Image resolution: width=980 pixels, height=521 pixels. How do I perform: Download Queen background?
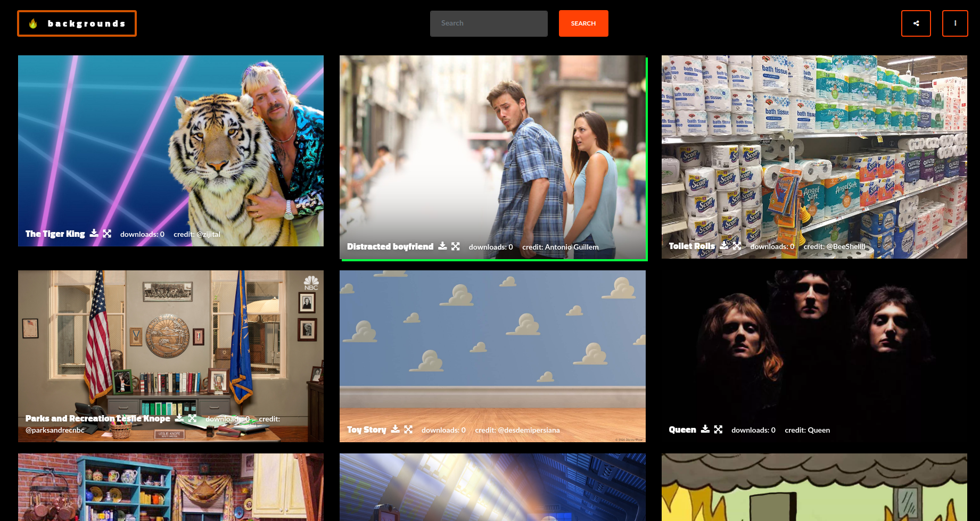point(705,429)
